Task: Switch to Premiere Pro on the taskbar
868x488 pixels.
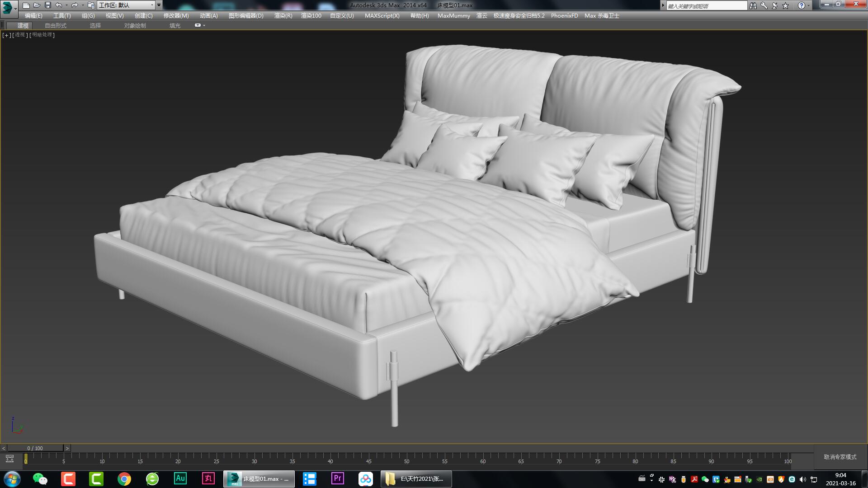Action: pos(337,479)
